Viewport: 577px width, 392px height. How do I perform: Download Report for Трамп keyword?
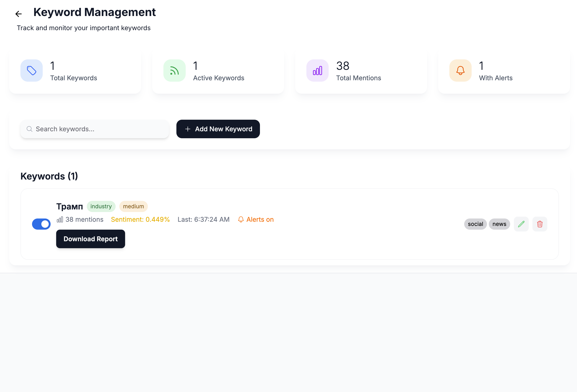91,239
